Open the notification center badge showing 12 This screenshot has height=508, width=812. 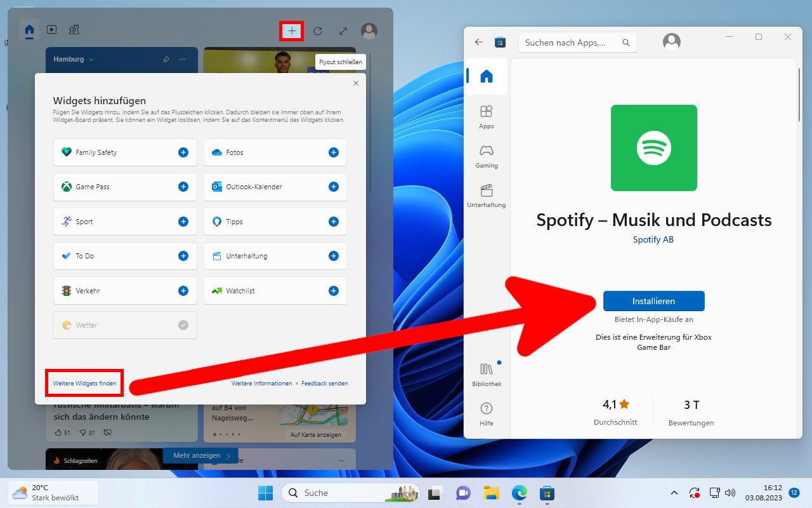(x=794, y=493)
